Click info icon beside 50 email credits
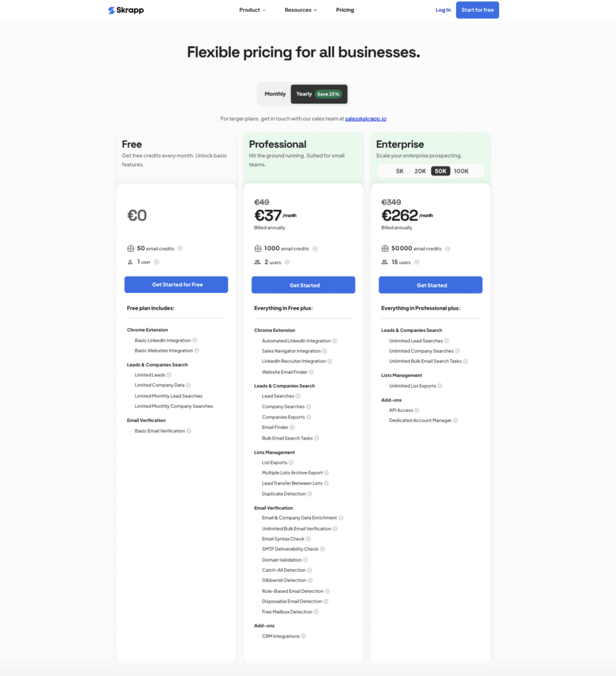Viewport: 616px width, 676px height. [180, 249]
